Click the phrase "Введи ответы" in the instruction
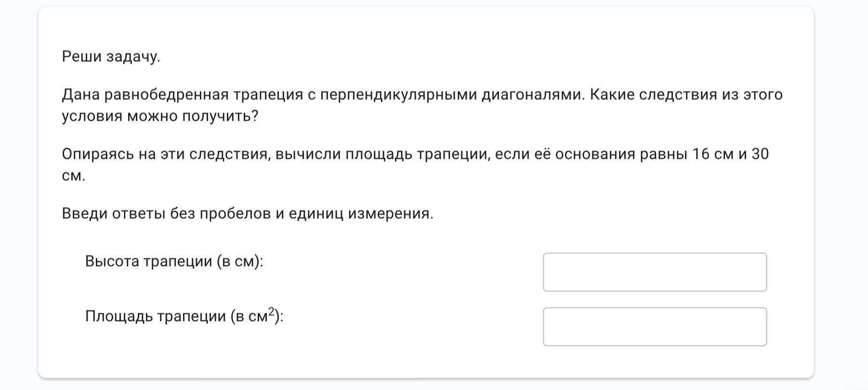868x390 pixels. coord(113,214)
